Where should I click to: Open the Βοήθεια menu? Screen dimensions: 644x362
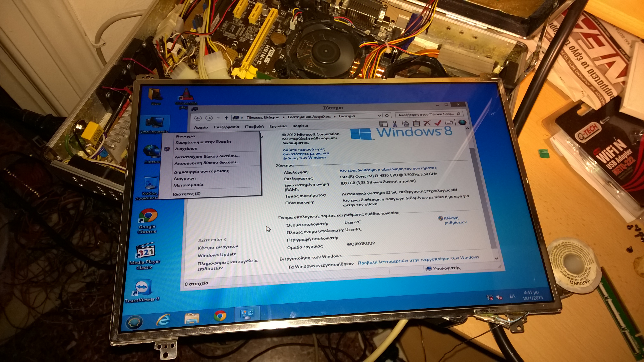[300, 126]
